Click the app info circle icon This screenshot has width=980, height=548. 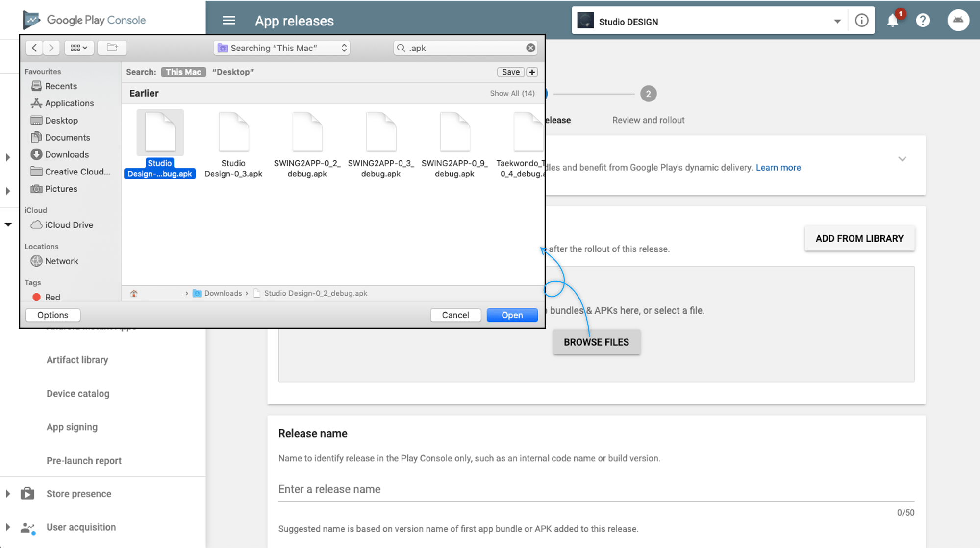click(x=861, y=21)
